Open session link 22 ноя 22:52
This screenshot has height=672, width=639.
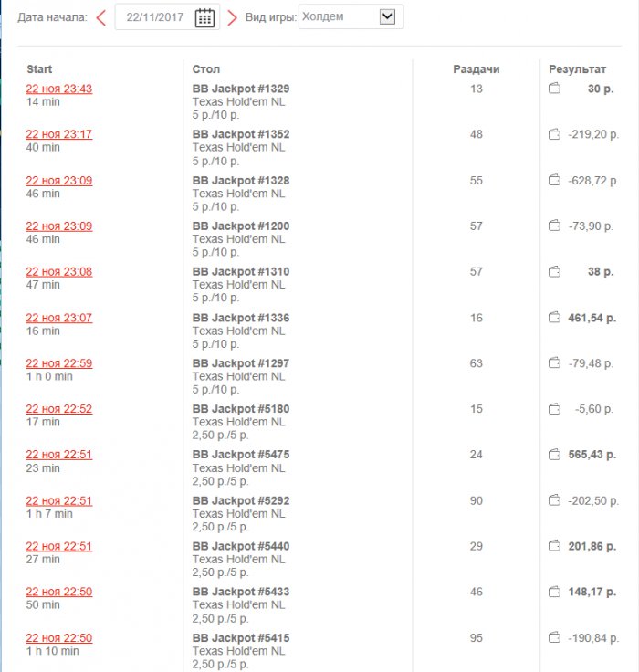pos(58,409)
